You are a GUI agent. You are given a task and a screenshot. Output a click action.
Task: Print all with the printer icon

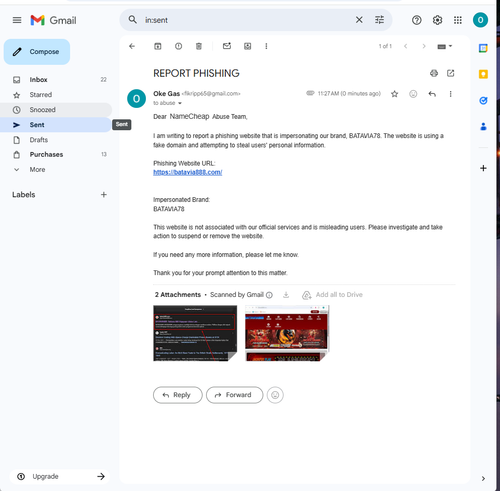coord(434,73)
